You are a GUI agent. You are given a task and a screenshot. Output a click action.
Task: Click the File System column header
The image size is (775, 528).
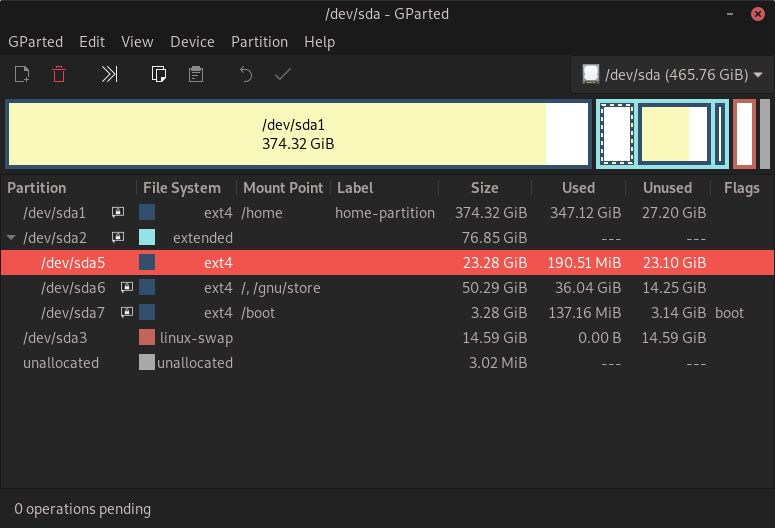click(x=182, y=188)
